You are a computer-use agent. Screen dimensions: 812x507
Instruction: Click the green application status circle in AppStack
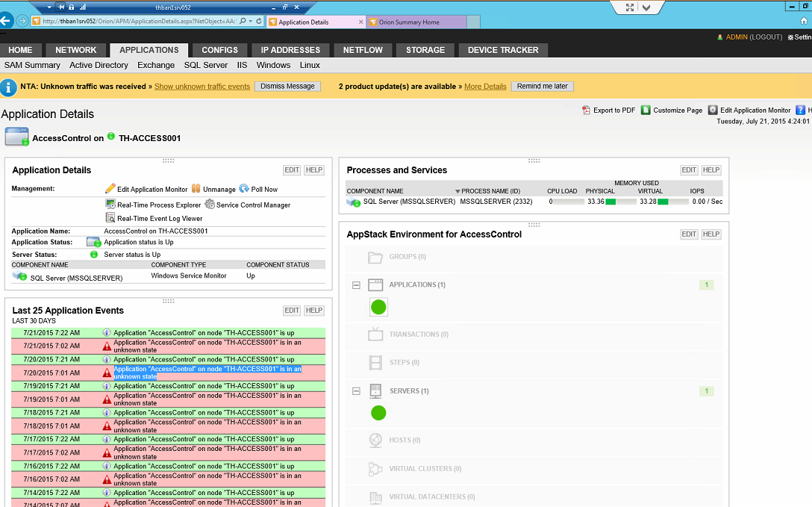click(x=378, y=307)
